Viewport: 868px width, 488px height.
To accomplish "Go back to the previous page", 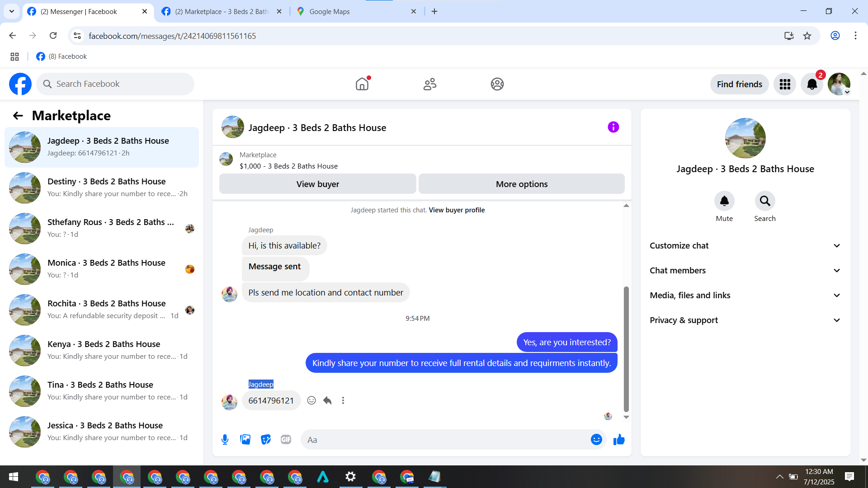I will (x=13, y=36).
